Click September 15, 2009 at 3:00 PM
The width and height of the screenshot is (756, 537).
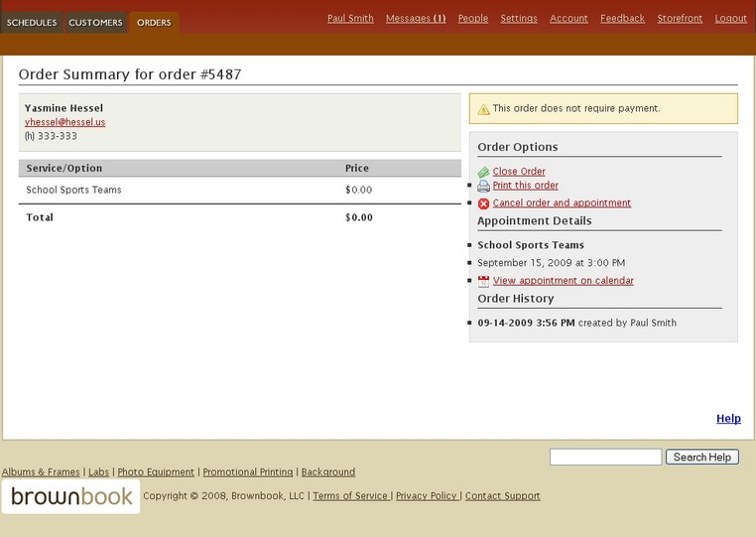(x=551, y=263)
